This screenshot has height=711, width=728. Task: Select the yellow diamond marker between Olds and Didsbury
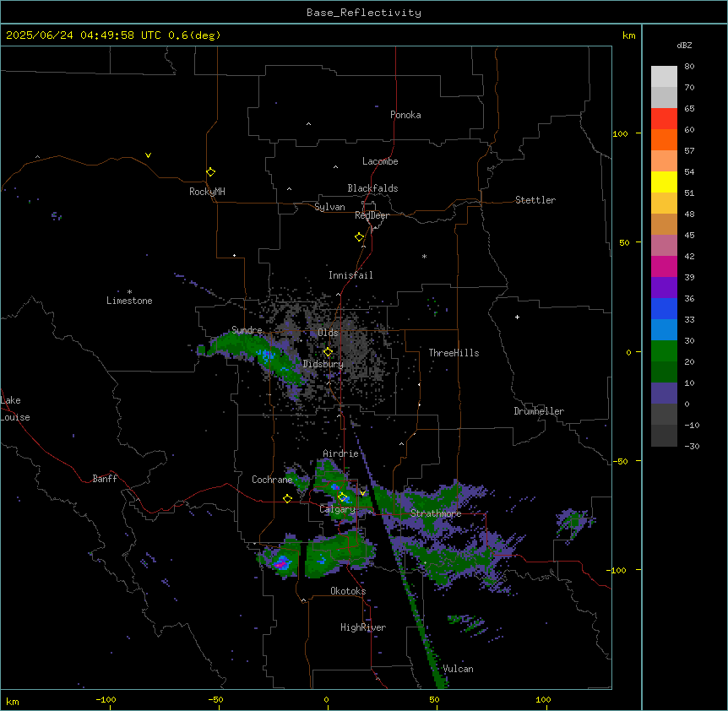[x=328, y=352]
